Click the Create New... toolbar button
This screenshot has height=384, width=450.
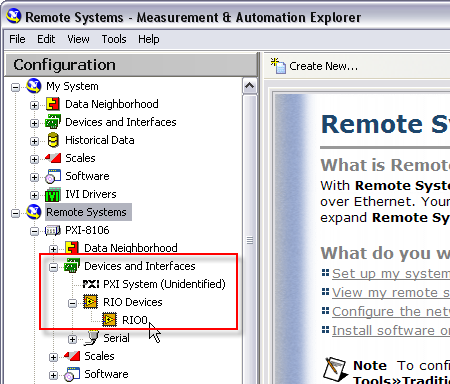314,66
